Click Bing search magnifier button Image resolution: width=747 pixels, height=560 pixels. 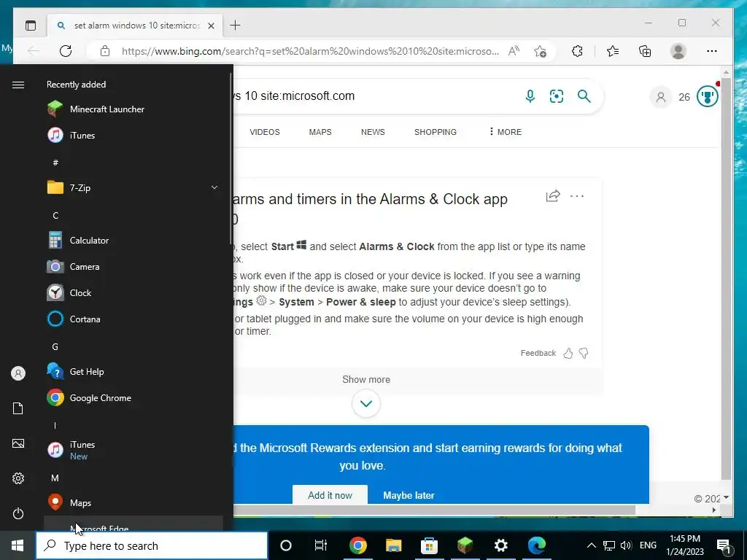584,96
